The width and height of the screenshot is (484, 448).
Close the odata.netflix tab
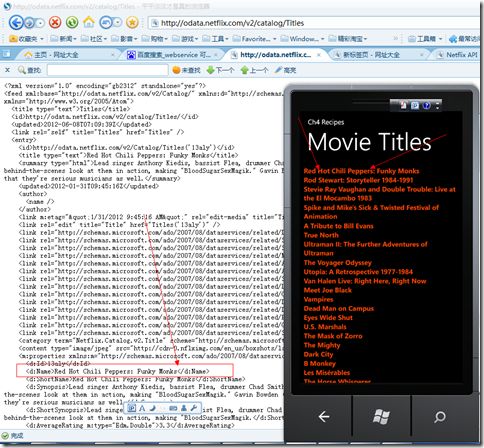[319, 55]
